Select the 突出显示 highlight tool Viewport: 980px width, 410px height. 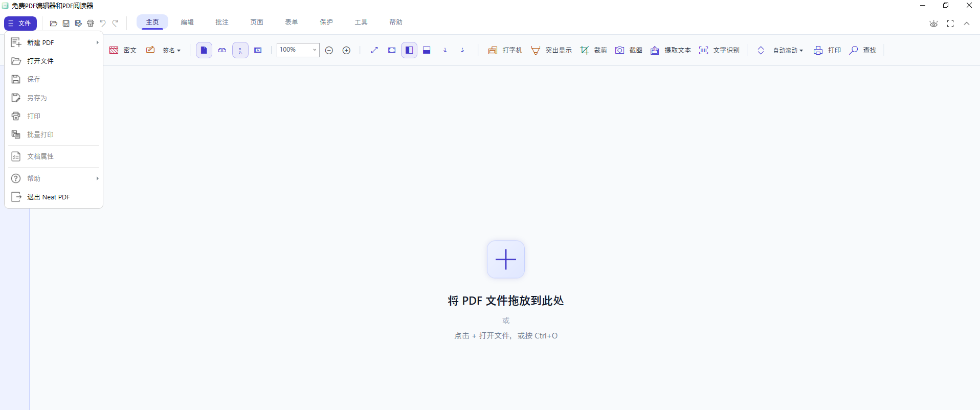click(x=551, y=50)
